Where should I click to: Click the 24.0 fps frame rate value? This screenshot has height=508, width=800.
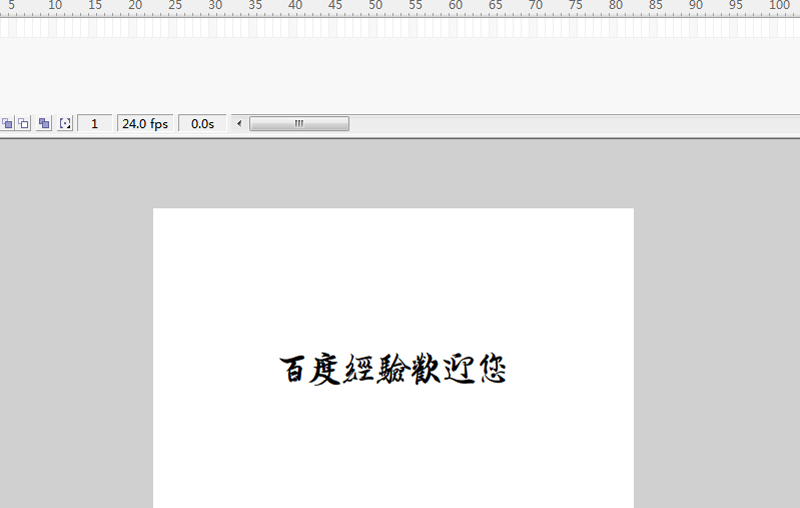pyautogui.click(x=145, y=123)
